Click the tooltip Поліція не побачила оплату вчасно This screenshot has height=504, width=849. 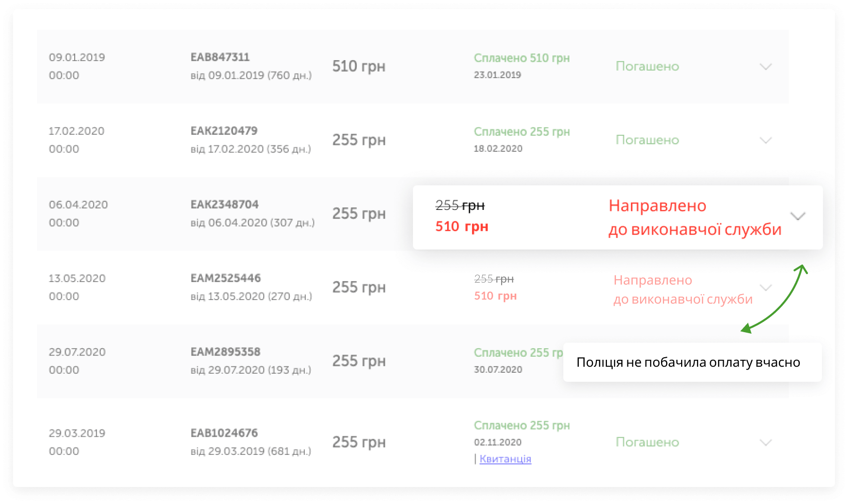coord(688,362)
